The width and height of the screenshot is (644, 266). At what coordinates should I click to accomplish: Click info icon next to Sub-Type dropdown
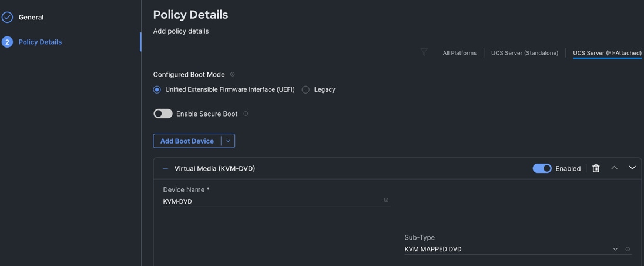click(628, 249)
